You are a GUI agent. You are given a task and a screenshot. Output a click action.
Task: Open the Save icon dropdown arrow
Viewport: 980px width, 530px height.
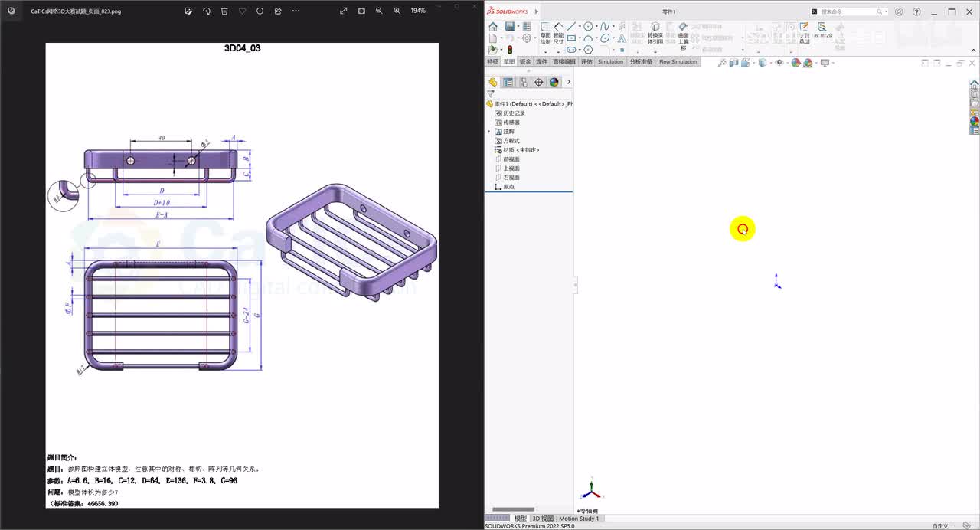tap(518, 27)
